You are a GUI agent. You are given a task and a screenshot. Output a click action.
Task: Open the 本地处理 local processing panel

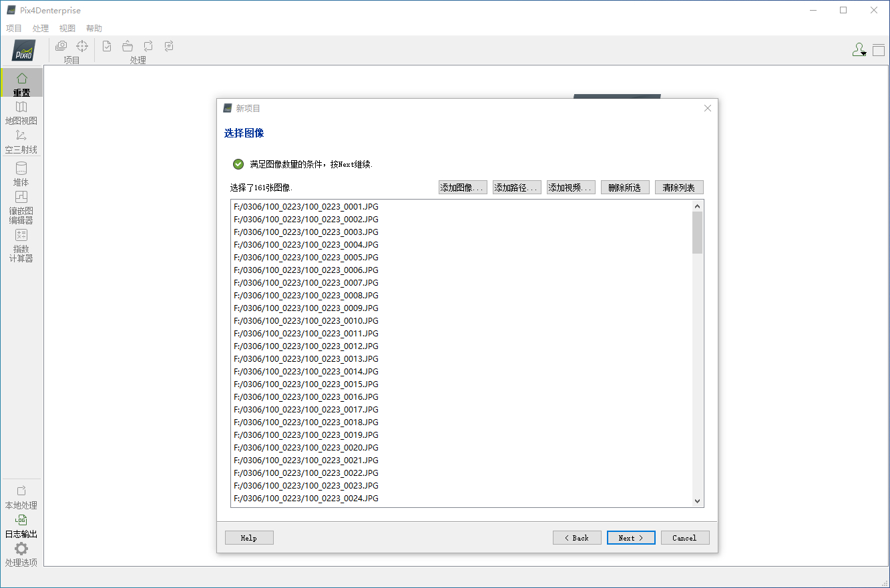[21, 497]
